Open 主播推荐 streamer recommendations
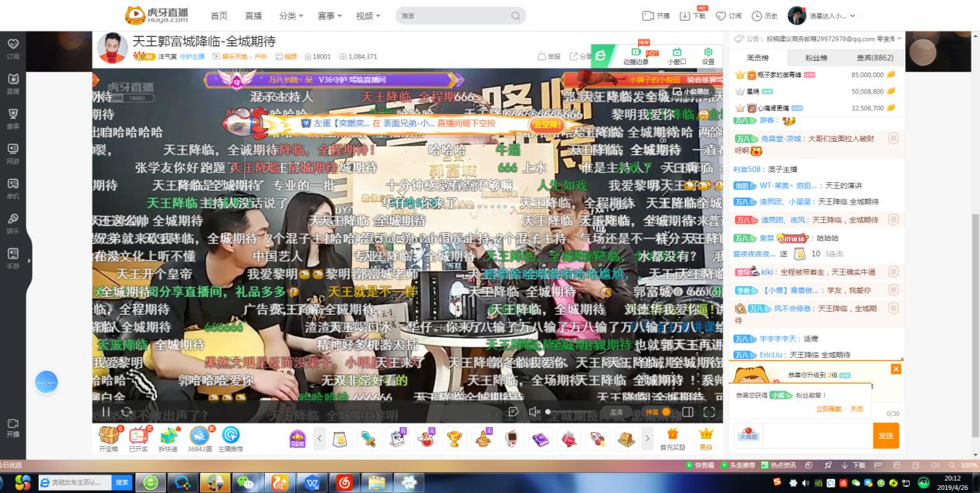This screenshot has width=980, height=493. click(x=230, y=439)
